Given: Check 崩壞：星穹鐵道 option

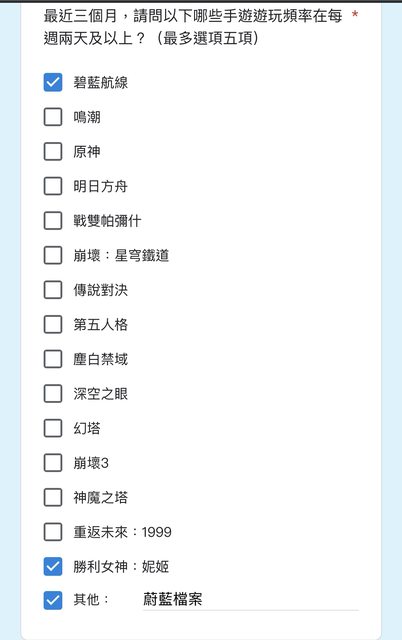Looking at the screenshot, I should (x=53, y=256).
